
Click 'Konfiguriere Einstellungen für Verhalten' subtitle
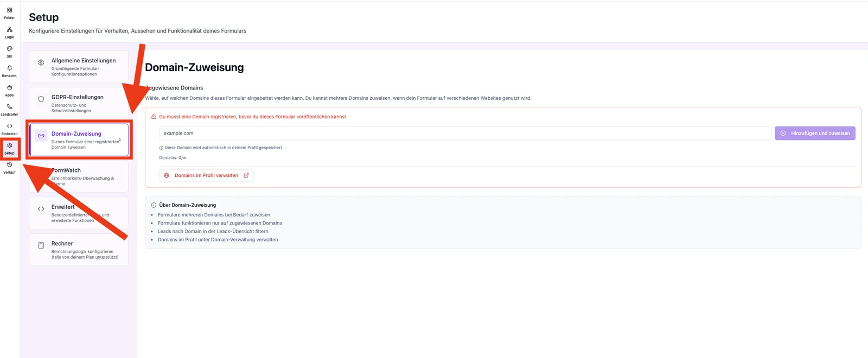tap(137, 31)
